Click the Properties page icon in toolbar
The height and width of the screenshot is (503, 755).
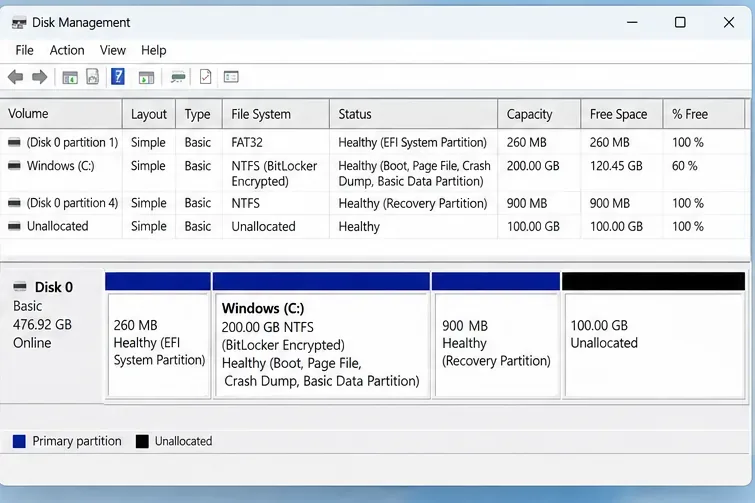[92, 77]
